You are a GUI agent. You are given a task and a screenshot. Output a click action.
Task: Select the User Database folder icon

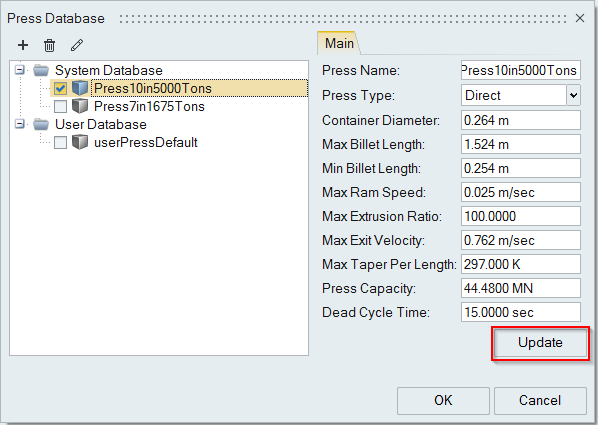point(41,124)
